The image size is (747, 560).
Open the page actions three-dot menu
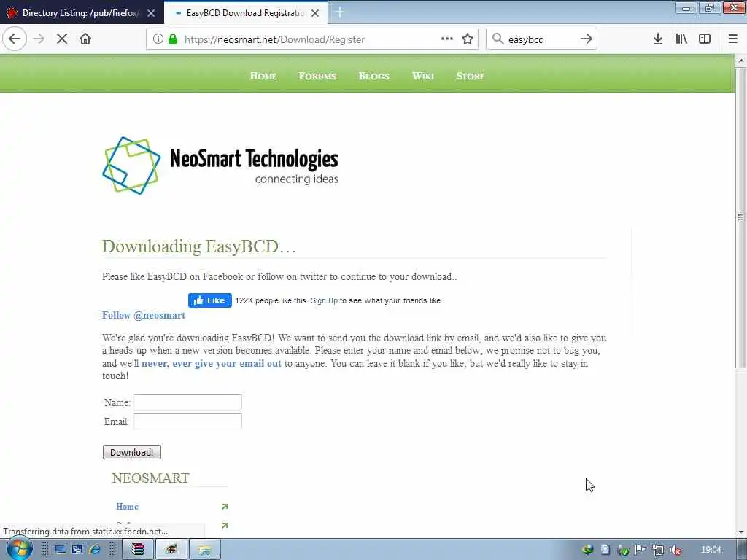point(447,39)
